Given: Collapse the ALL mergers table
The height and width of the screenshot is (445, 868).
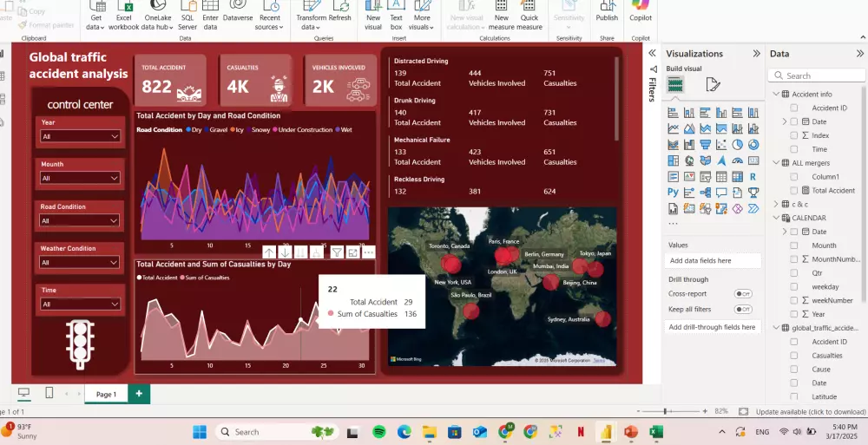Looking at the screenshot, I should [776, 163].
